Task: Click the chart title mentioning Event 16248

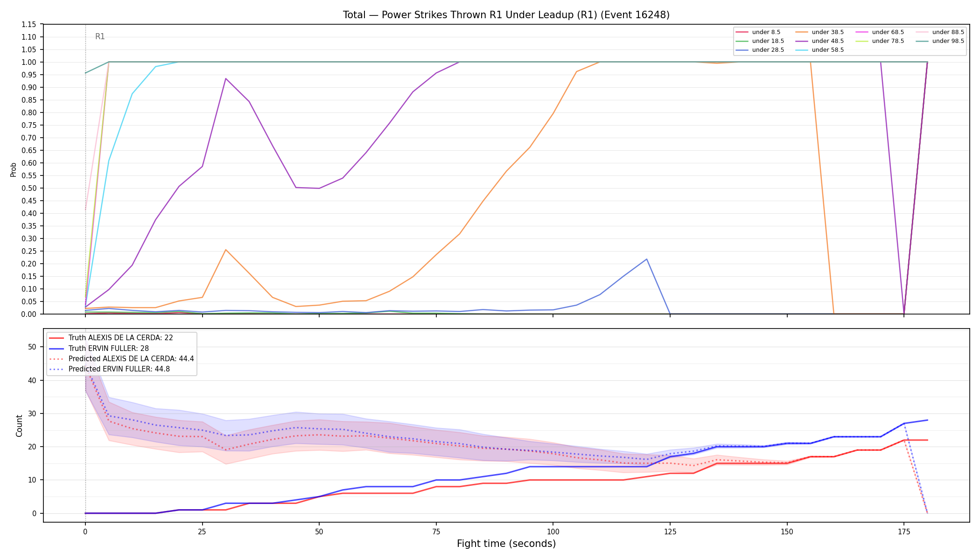Action: (x=506, y=15)
